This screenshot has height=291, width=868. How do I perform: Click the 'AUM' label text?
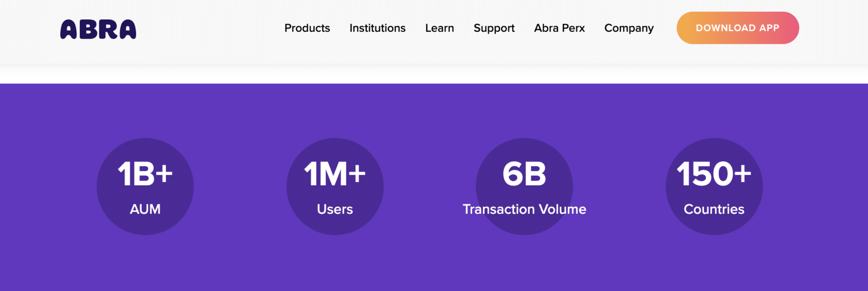(145, 209)
